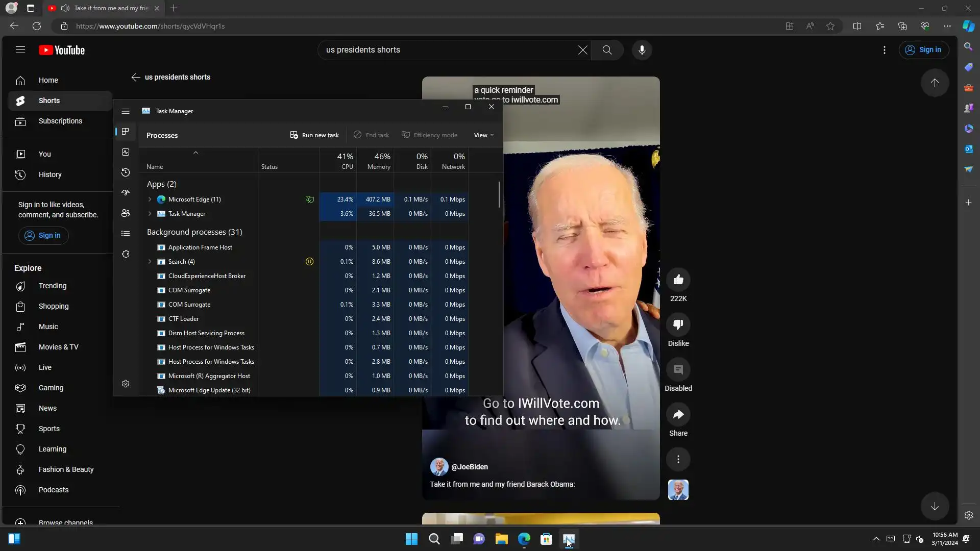
Task: Click Run new task button
Action: pyautogui.click(x=314, y=135)
